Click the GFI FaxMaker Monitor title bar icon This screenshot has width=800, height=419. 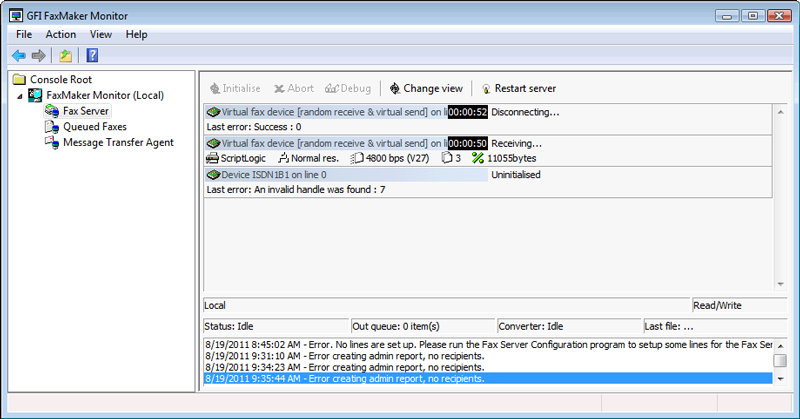[x=16, y=16]
